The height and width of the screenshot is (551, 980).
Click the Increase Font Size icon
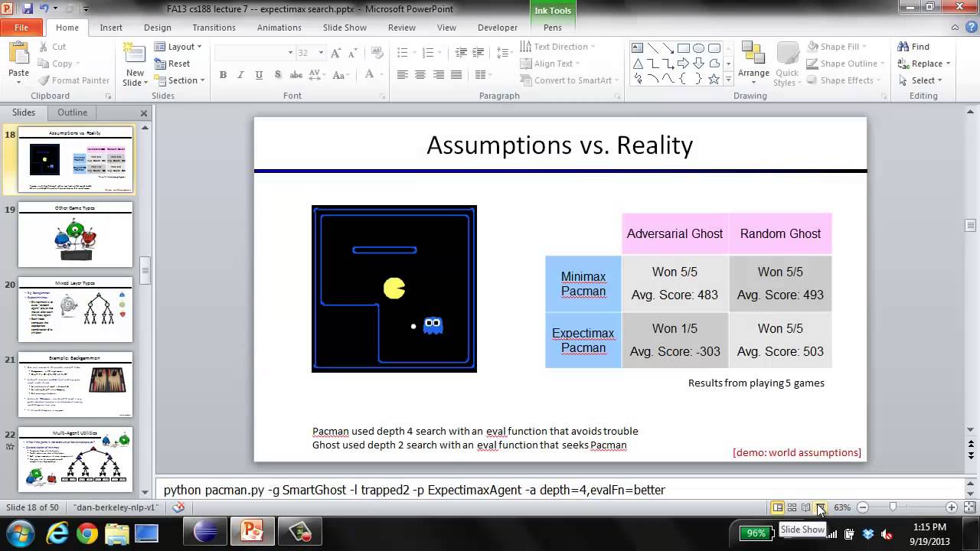tap(338, 53)
